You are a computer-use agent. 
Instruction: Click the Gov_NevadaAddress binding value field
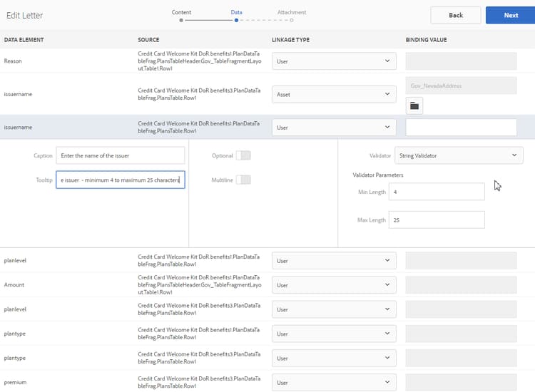pos(461,86)
